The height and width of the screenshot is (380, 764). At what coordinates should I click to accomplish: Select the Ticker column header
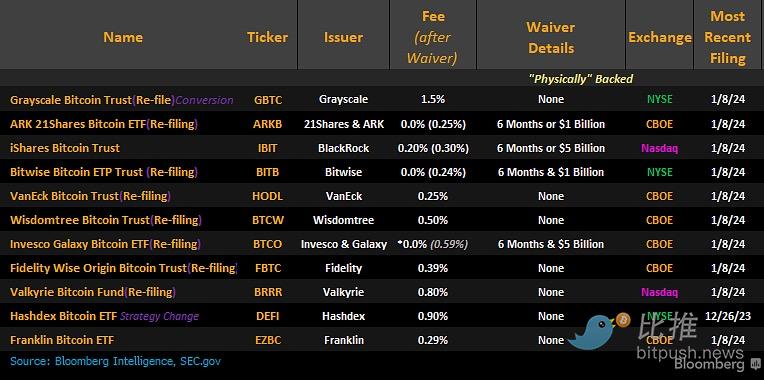[267, 37]
